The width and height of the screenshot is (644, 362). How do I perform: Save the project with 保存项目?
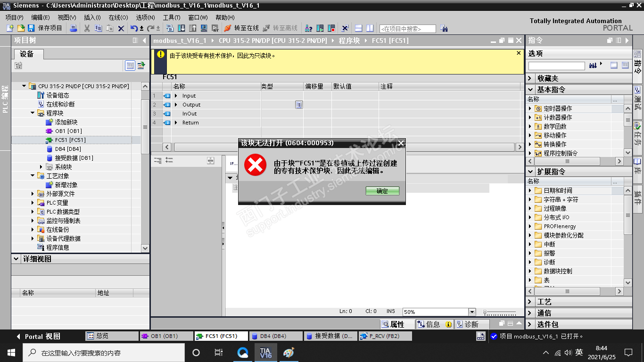(x=46, y=28)
